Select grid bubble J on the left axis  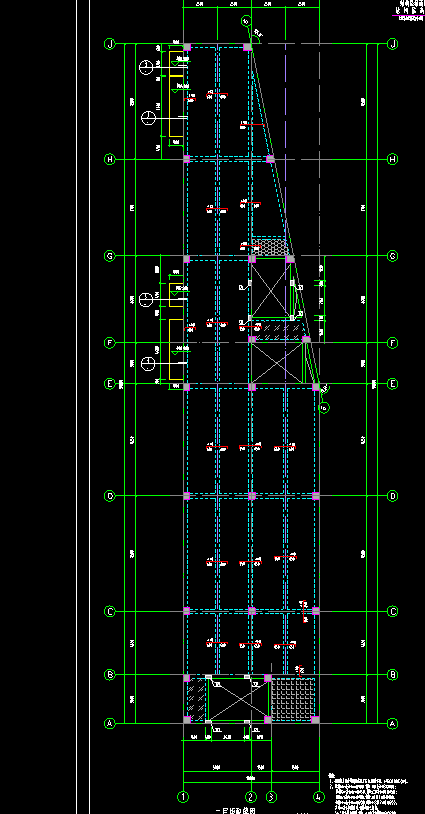tap(109, 44)
